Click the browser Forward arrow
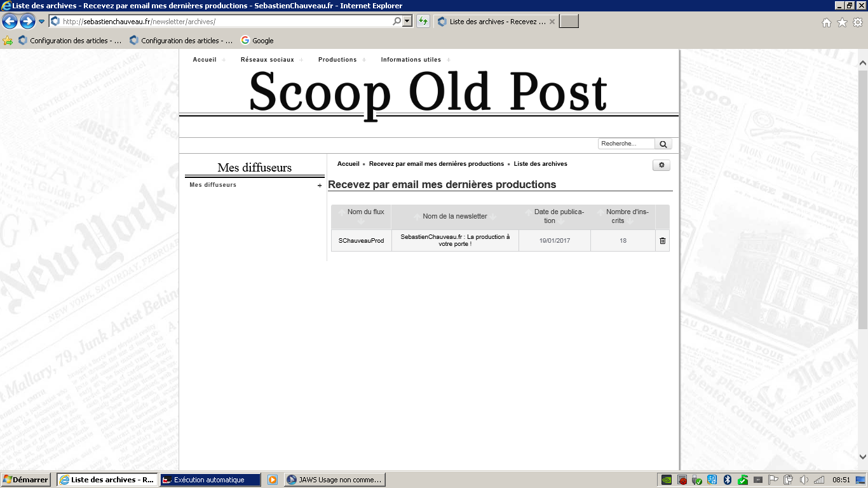868x488 pixels. (27, 22)
